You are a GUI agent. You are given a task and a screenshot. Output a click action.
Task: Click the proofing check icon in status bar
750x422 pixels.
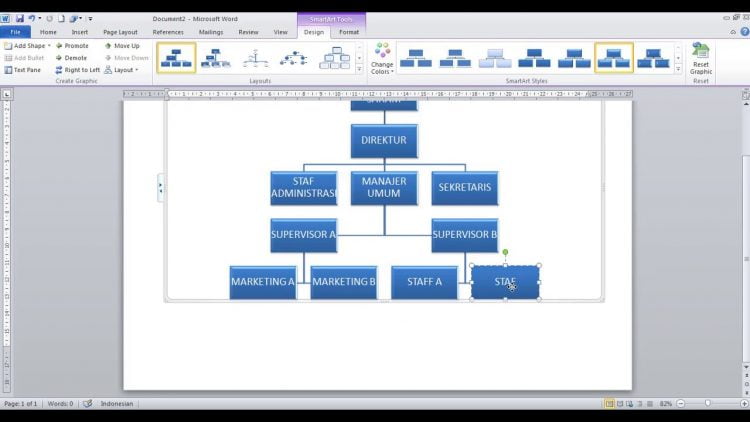[88, 404]
